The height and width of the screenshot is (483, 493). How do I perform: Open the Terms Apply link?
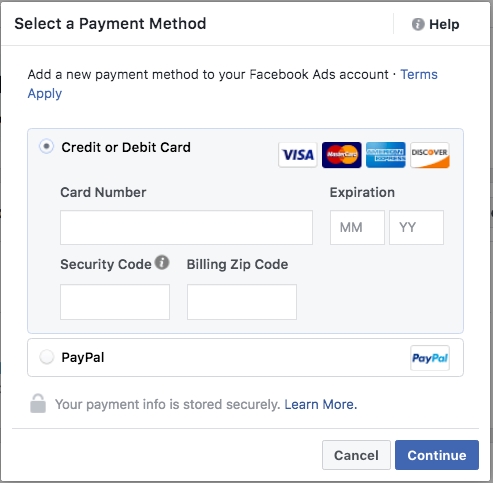(x=233, y=84)
